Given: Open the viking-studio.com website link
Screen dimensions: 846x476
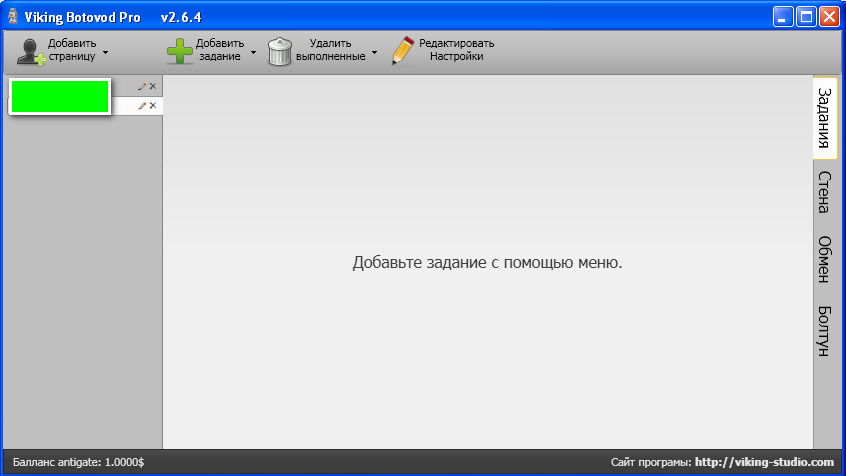Looking at the screenshot, I should [764, 462].
